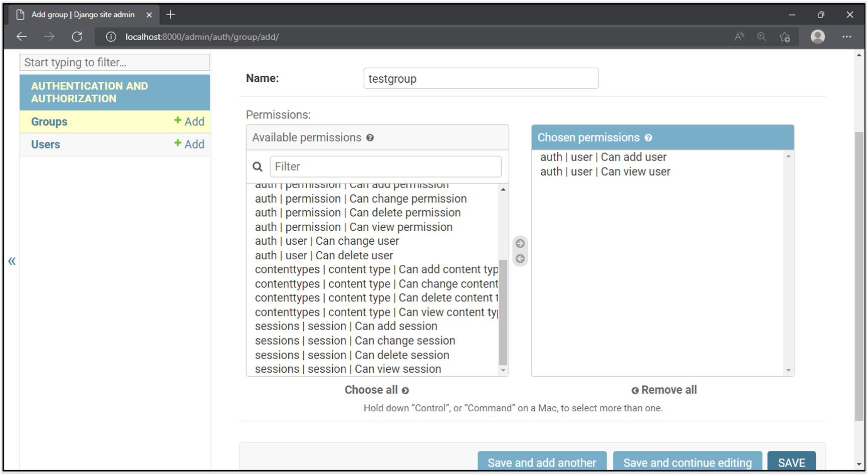Image resolution: width=868 pixels, height=474 pixels.
Task: Open a new browser tab
Action: click(171, 15)
